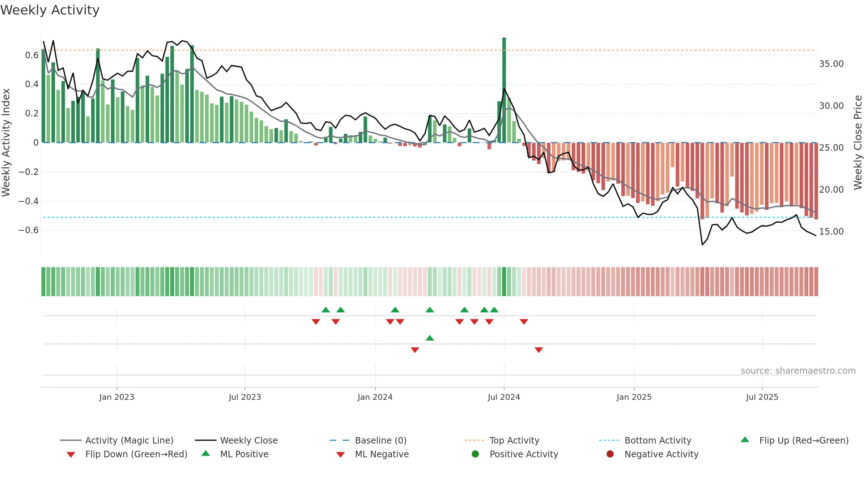Viewport: 868px width, 488px height.
Task: Click the tallest green bar at Jul 2024
Action: pos(504,90)
